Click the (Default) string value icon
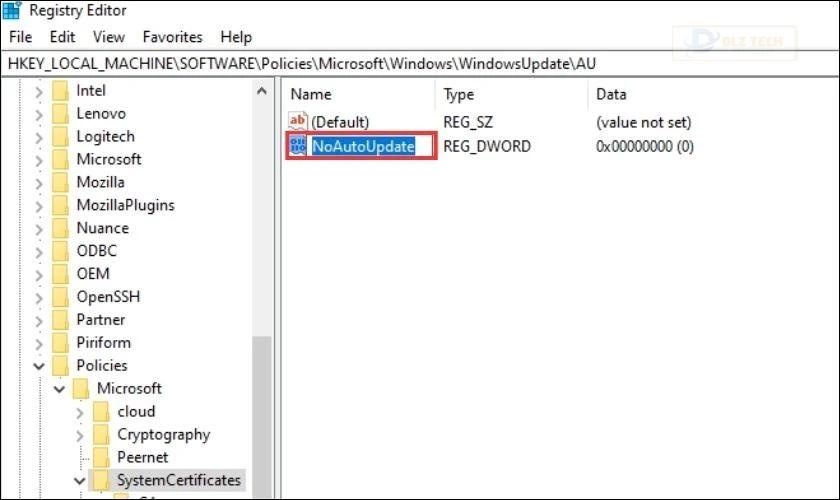 [x=297, y=122]
